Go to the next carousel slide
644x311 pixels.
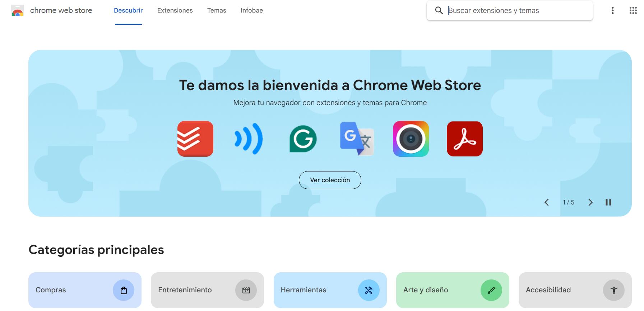click(x=590, y=202)
